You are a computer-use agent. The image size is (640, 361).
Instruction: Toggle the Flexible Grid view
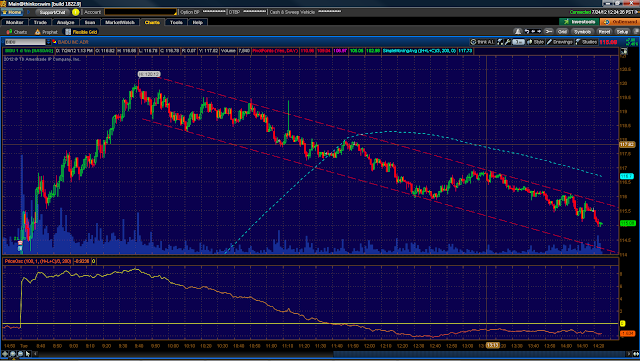click(x=81, y=32)
